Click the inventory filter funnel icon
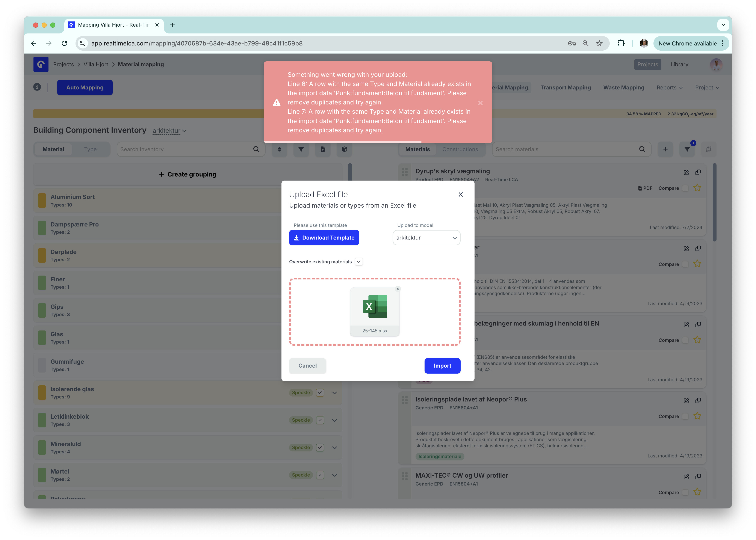Screen dimensions: 756x540 (301, 149)
